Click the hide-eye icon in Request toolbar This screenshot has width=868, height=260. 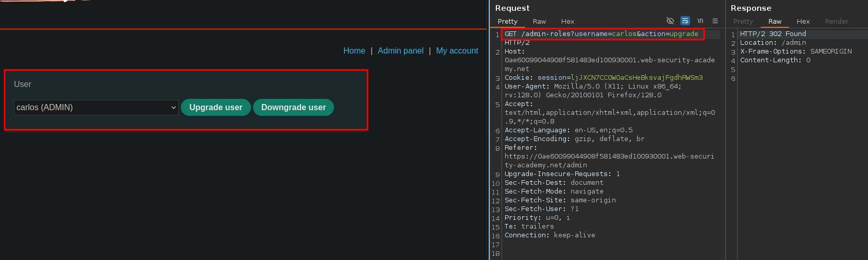670,21
